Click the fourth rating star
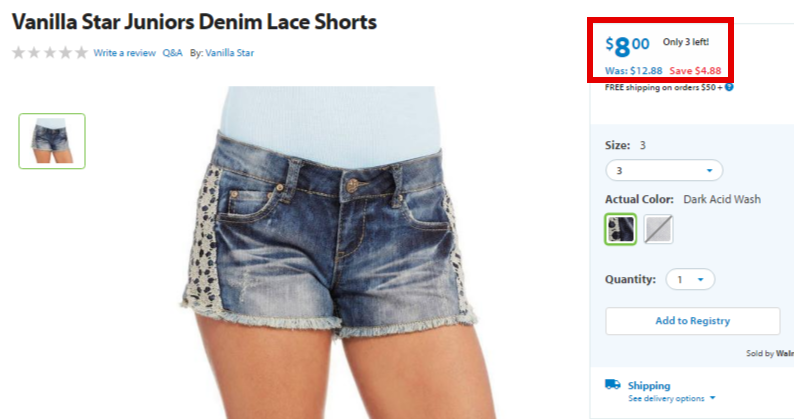 [65, 53]
